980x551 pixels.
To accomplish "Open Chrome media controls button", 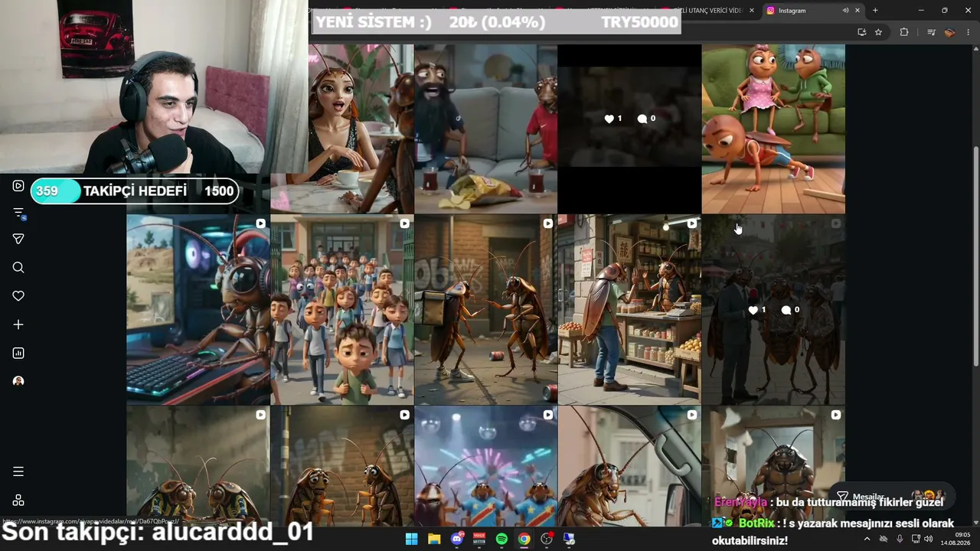I will click(x=931, y=32).
